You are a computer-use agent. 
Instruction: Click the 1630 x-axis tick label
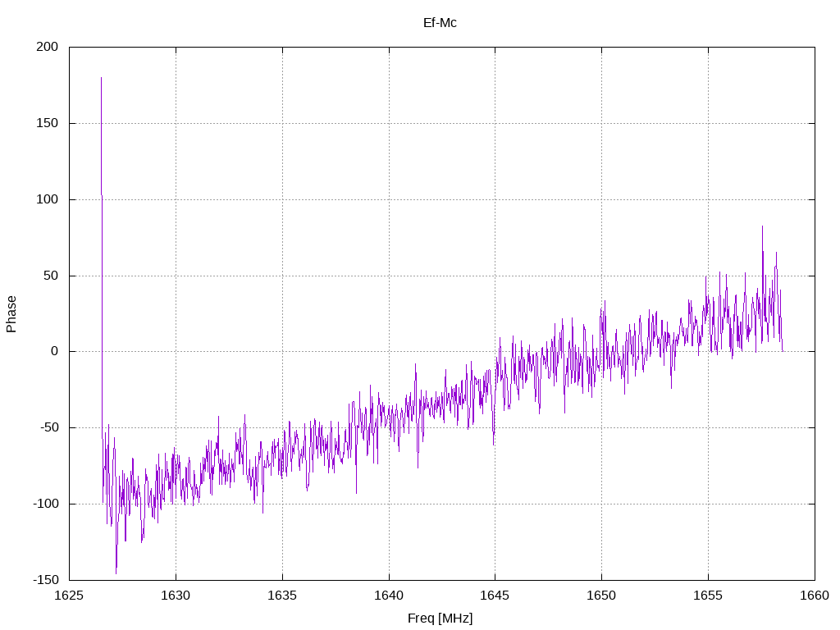[176, 596]
